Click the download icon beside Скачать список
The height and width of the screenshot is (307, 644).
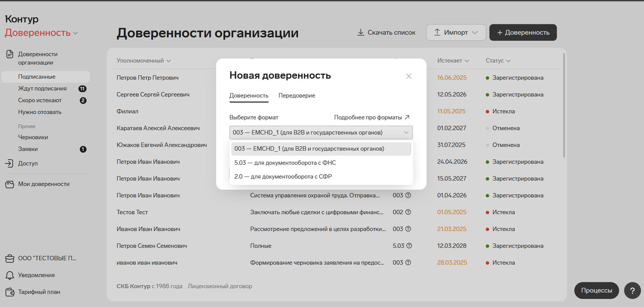click(361, 32)
